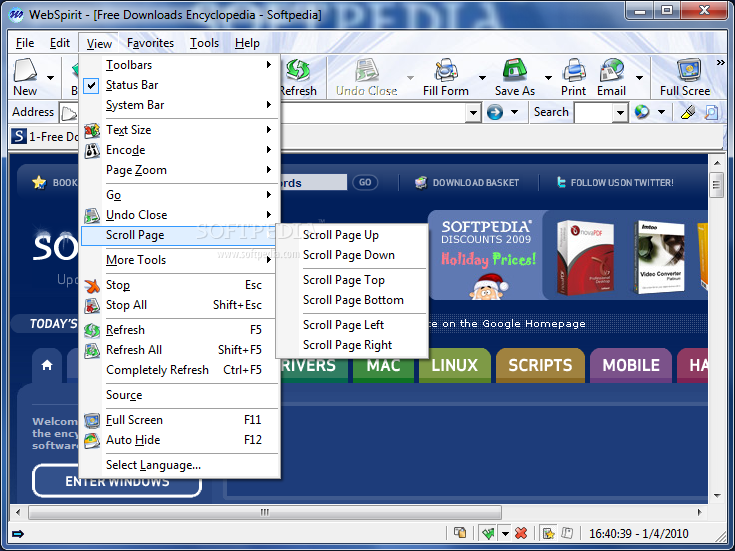
Task: Select Source in the View menu
Action: point(180,395)
